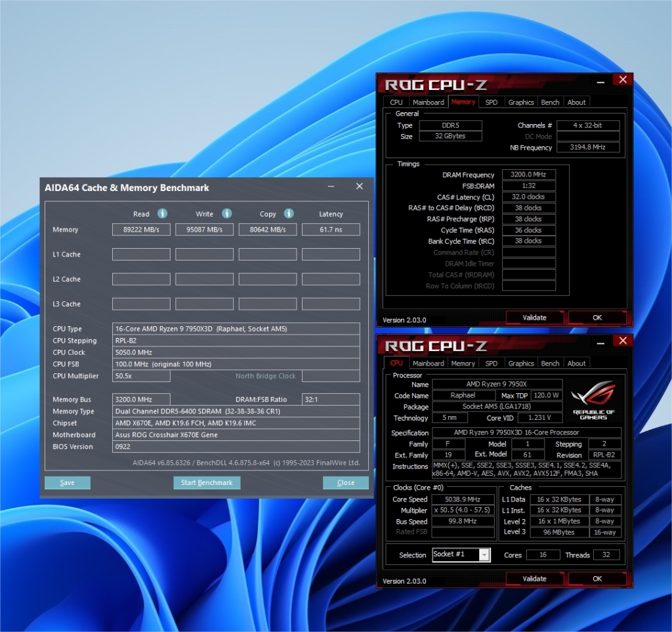
Task: Open Mainboard tab in lower CPU-Z window
Action: pos(428,364)
